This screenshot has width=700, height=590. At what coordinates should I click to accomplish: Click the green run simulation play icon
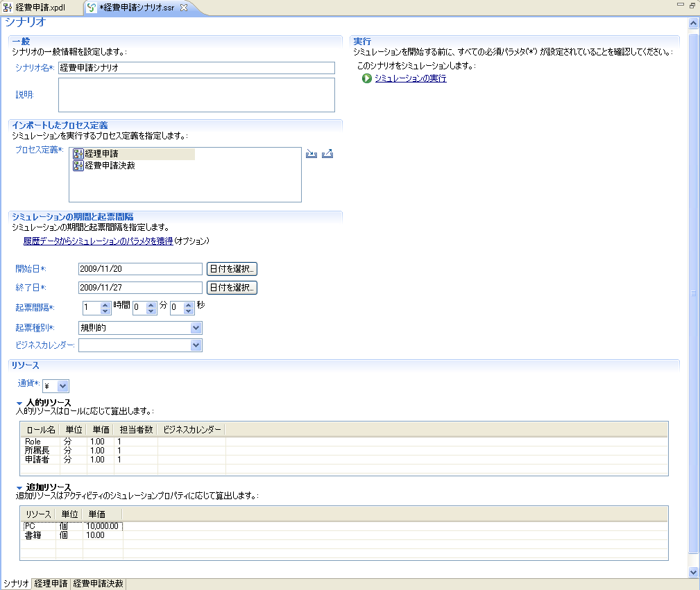(x=367, y=79)
